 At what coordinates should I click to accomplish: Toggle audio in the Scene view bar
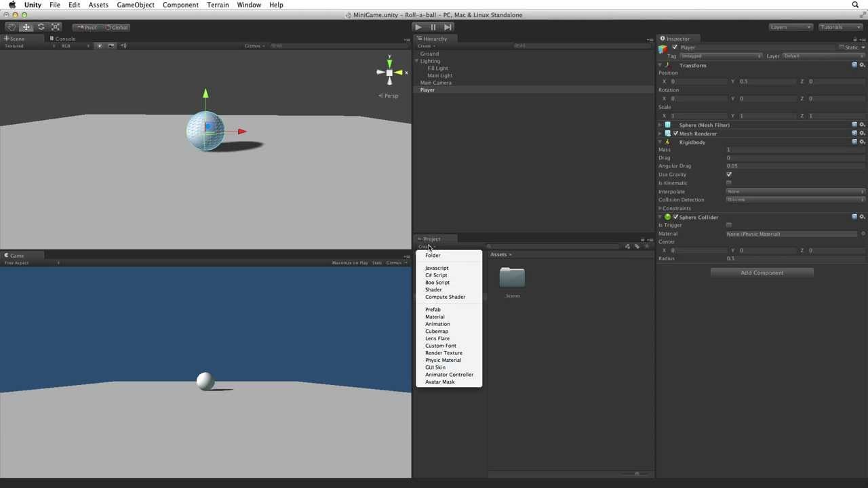pyautogui.click(x=113, y=45)
